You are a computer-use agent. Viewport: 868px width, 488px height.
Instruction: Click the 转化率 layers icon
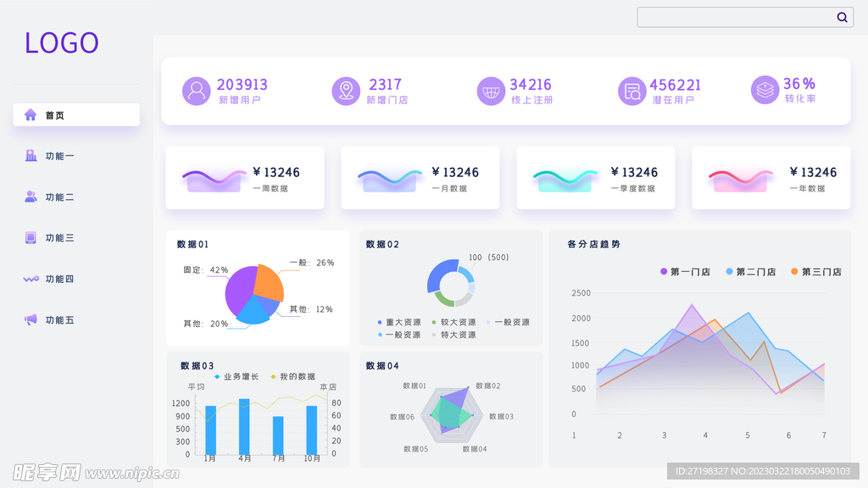765,91
